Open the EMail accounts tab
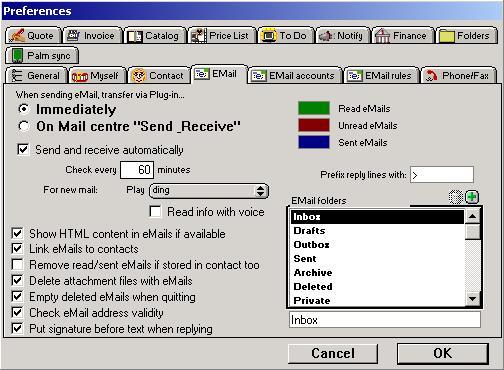504x370 pixels. [295, 76]
